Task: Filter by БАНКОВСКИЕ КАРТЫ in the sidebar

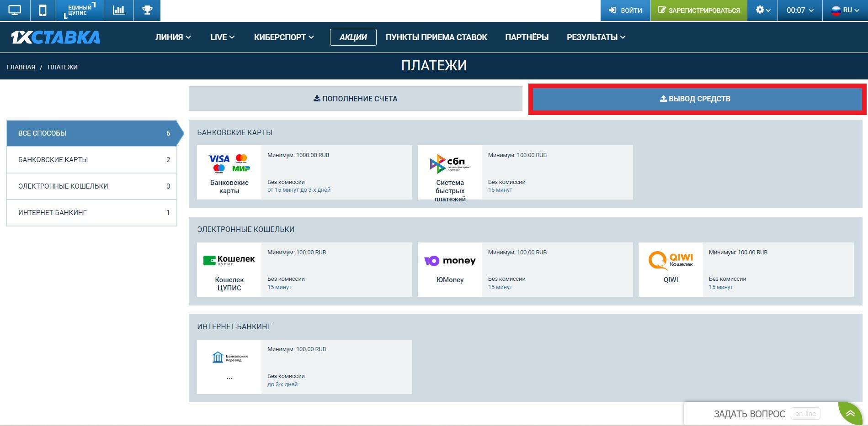Action: [x=91, y=160]
